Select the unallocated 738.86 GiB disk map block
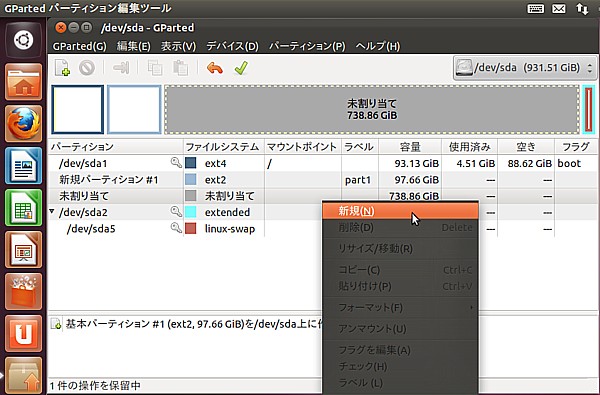 (372, 109)
